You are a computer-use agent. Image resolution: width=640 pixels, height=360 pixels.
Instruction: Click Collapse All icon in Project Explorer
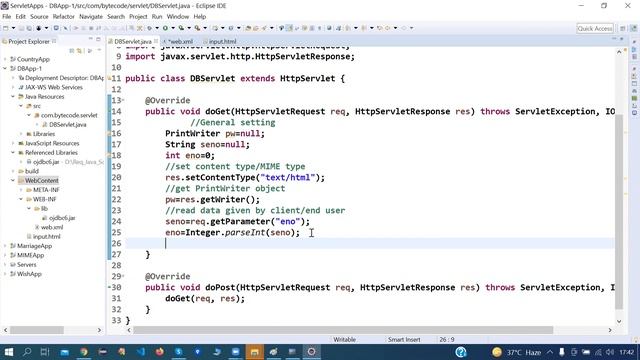tap(72, 51)
